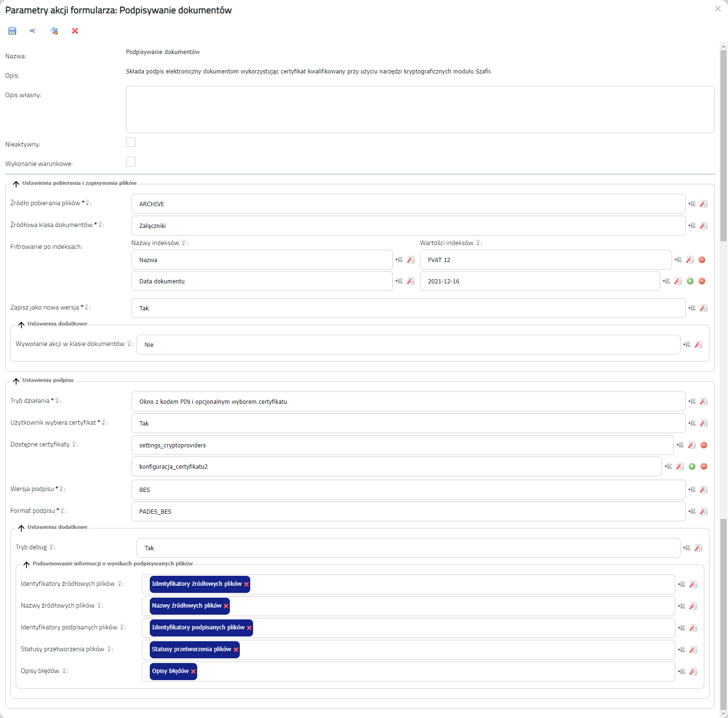The height and width of the screenshot is (718, 728).
Task: Enable the Nieaktywny checkbox
Action: tap(131, 142)
